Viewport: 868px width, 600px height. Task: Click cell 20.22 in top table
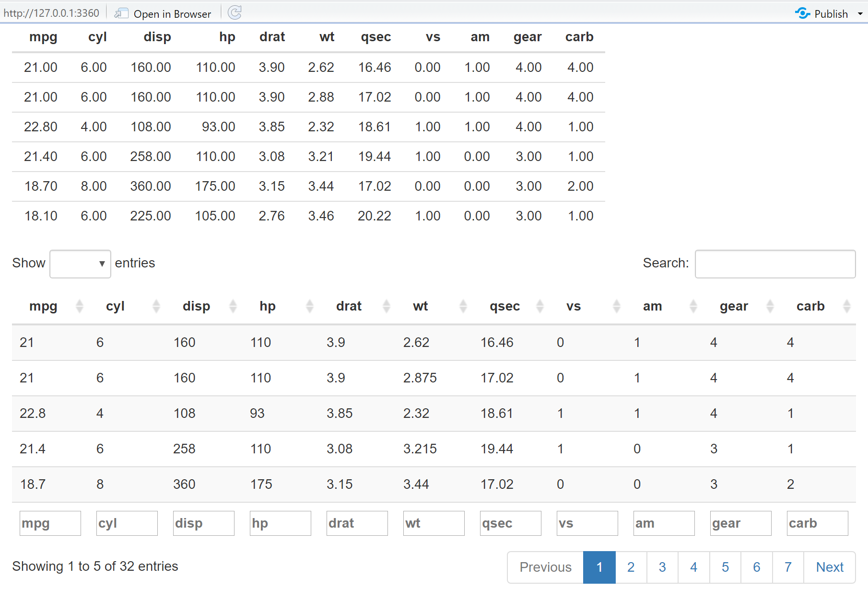pos(374,216)
